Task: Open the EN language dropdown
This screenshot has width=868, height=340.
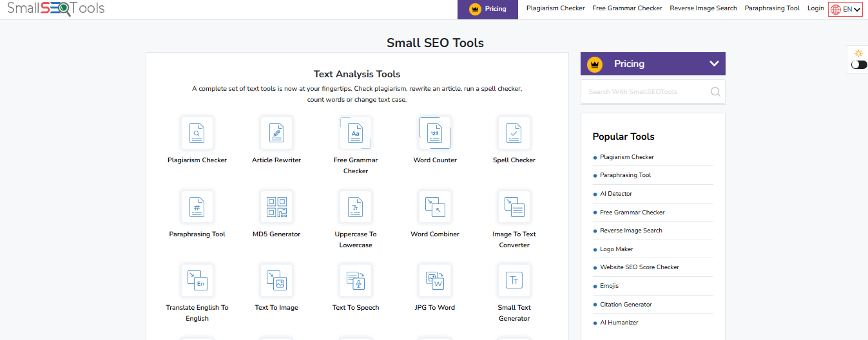Action: pyautogui.click(x=845, y=9)
